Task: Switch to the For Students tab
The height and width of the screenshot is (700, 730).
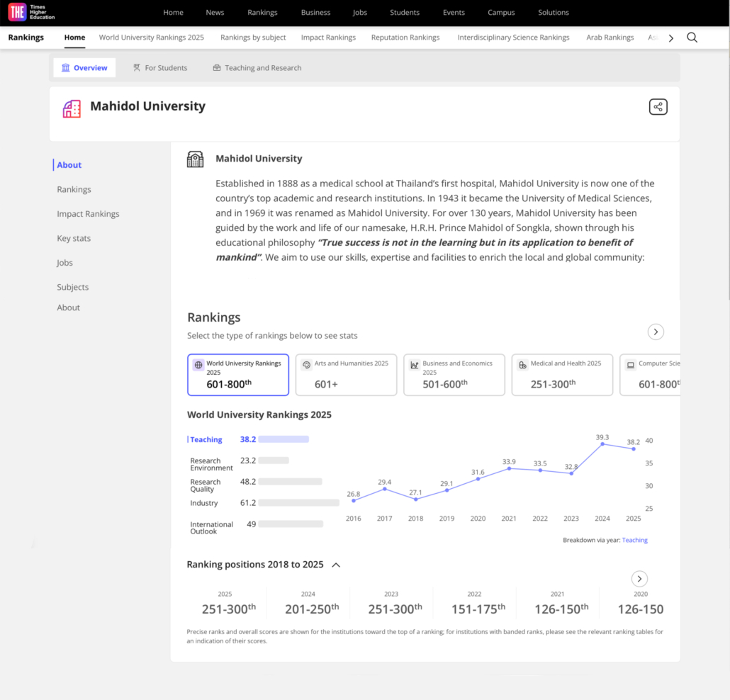Action: pos(160,68)
